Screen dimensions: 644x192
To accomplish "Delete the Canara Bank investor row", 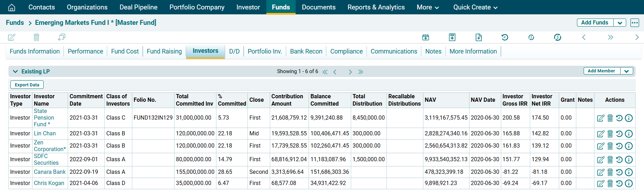I will [610, 172].
